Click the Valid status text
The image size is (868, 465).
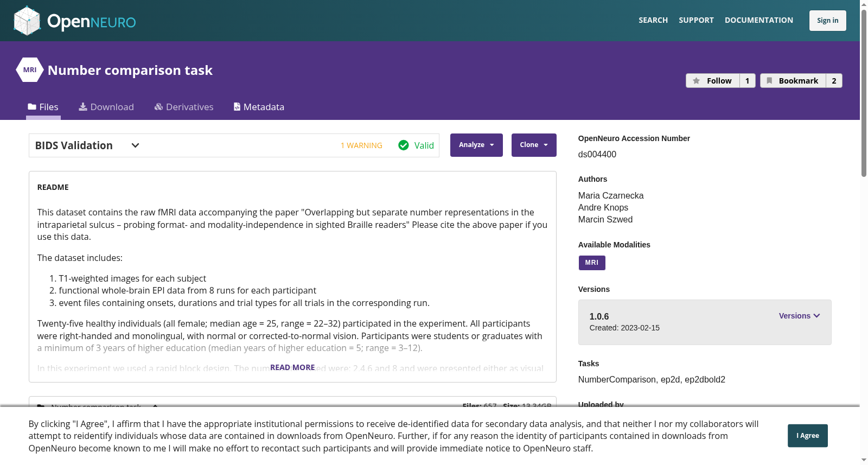click(x=424, y=145)
